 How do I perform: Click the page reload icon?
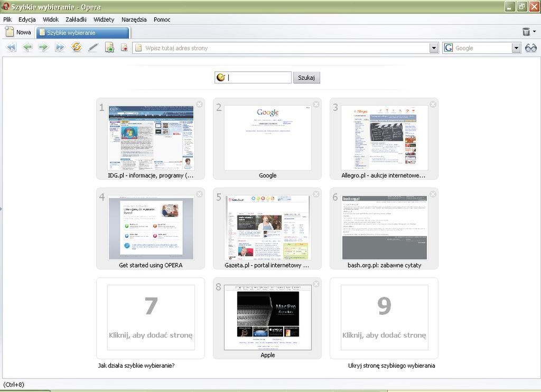point(77,47)
